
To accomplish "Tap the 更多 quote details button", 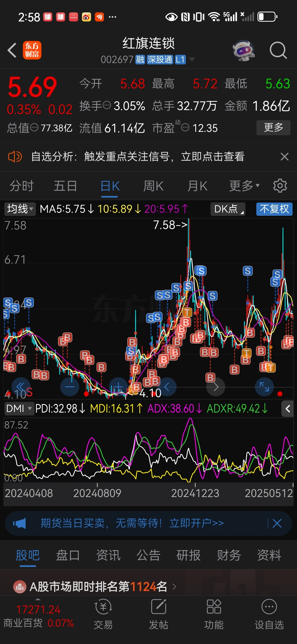I will tap(273, 127).
